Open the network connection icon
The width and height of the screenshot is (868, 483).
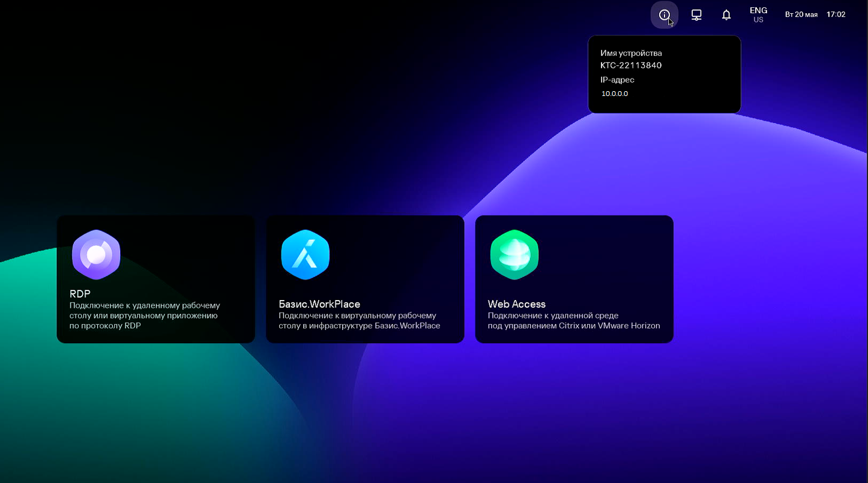coord(696,15)
